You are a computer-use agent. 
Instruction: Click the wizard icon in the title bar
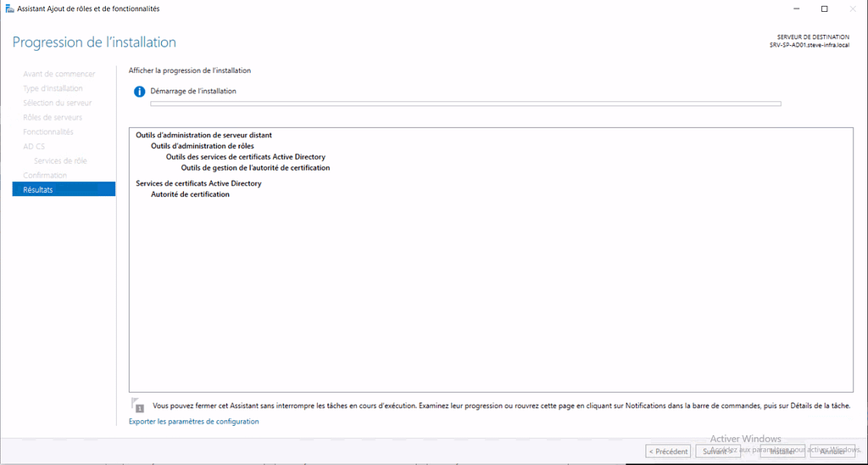(x=9, y=8)
